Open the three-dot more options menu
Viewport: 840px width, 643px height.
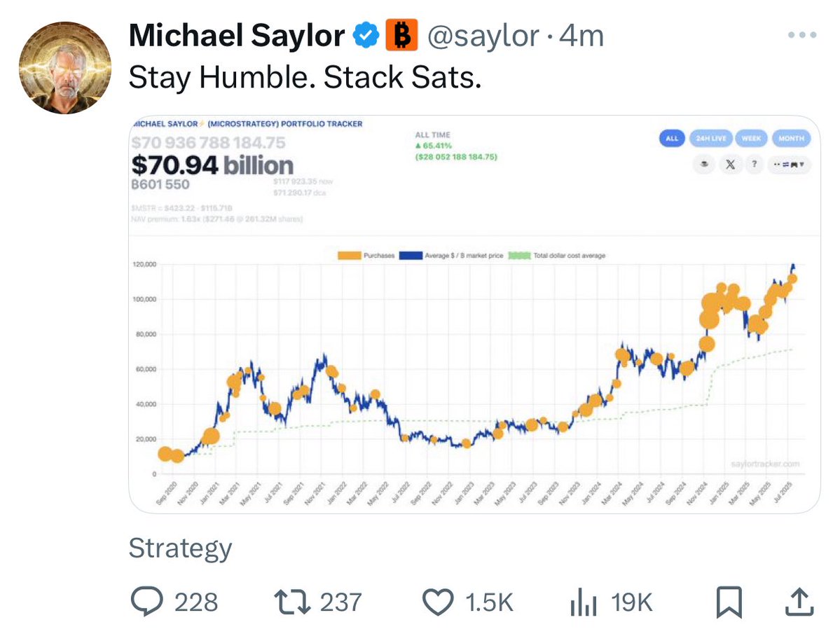click(802, 35)
